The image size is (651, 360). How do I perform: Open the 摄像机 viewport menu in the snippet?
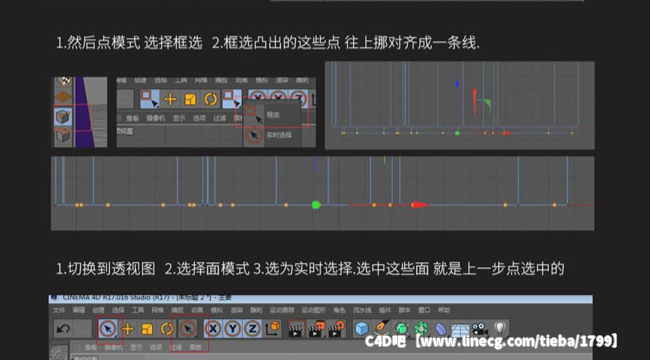click(156, 118)
